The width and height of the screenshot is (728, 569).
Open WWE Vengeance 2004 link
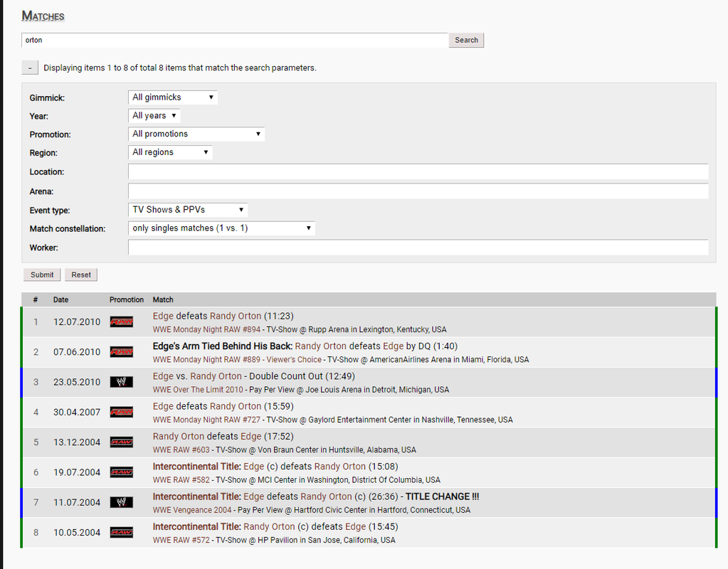click(192, 510)
